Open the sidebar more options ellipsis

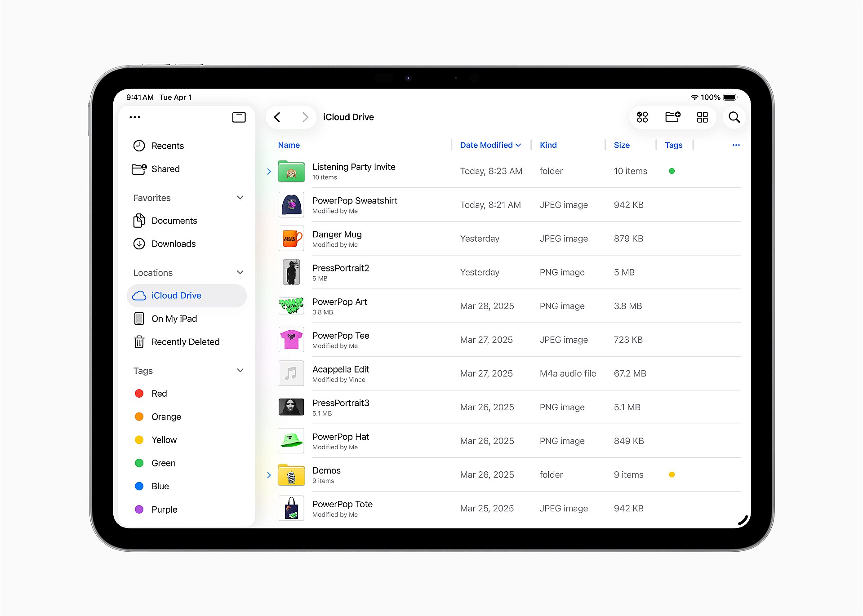(x=135, y=117)
